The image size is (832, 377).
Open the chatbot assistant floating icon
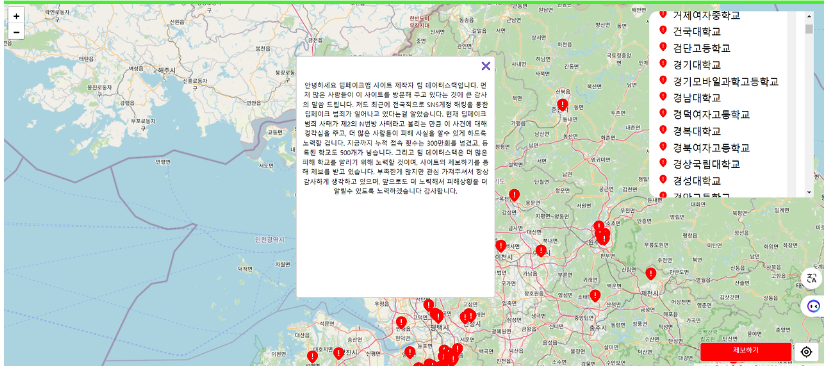(812, 306)
